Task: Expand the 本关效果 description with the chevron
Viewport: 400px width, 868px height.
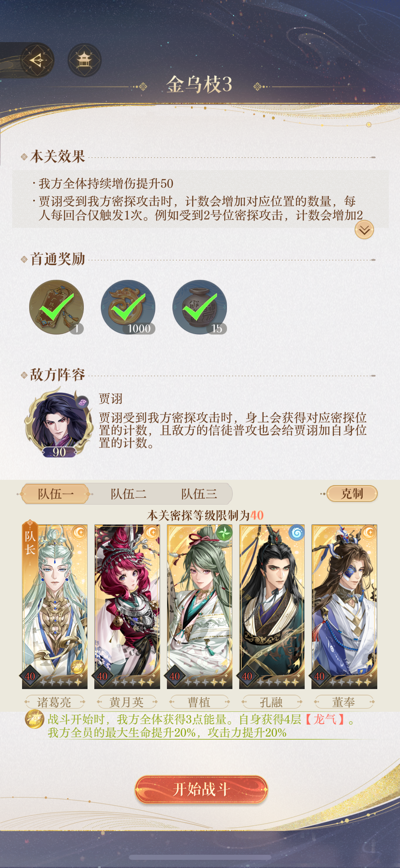Action: [x=364, y=230]
